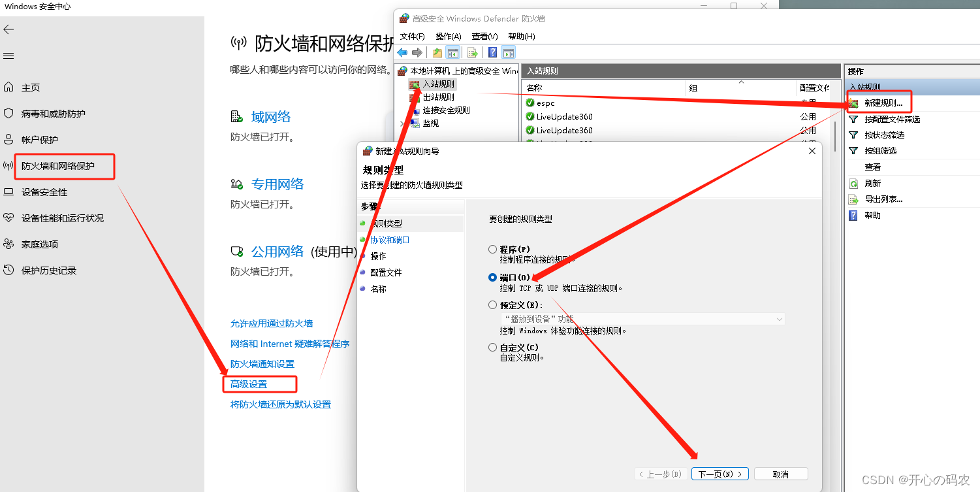Screen dimensions: 980x492
Task: Open 帮助(H) menu in firewall console
Action: pos(521,37)
